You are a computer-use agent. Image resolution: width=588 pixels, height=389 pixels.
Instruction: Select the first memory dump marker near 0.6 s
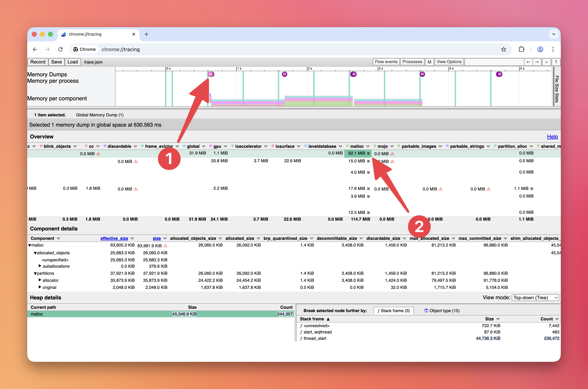(211, 74)
